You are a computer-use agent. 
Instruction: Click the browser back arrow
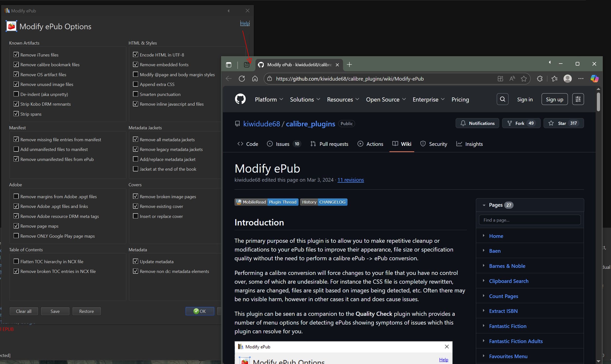tap(229, 79)
